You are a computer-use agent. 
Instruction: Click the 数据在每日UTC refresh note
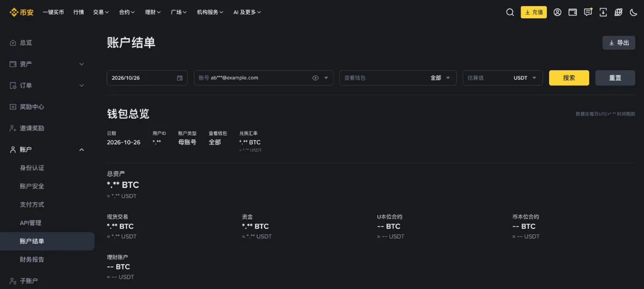tap(605, 114)
